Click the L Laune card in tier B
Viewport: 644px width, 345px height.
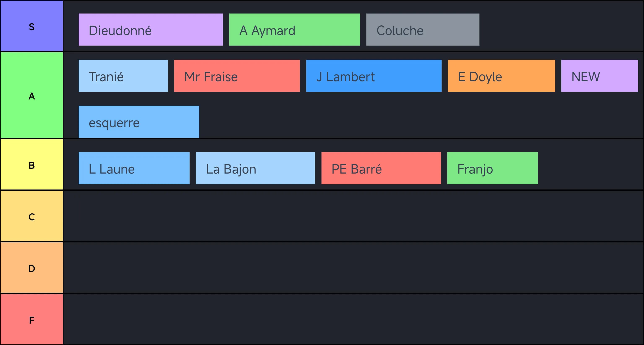point(134,168)
